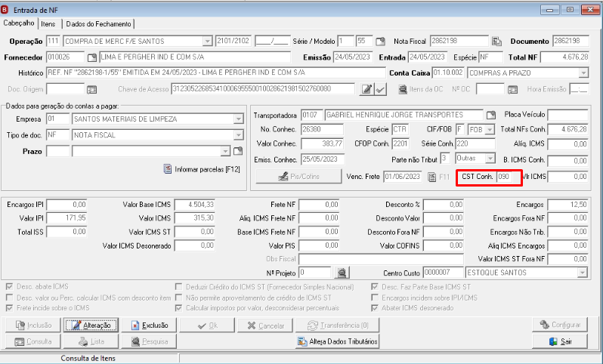Click lookup icon beside Doc. Origem field
Viewport: 603px width, 364px height.
point(92,90)
